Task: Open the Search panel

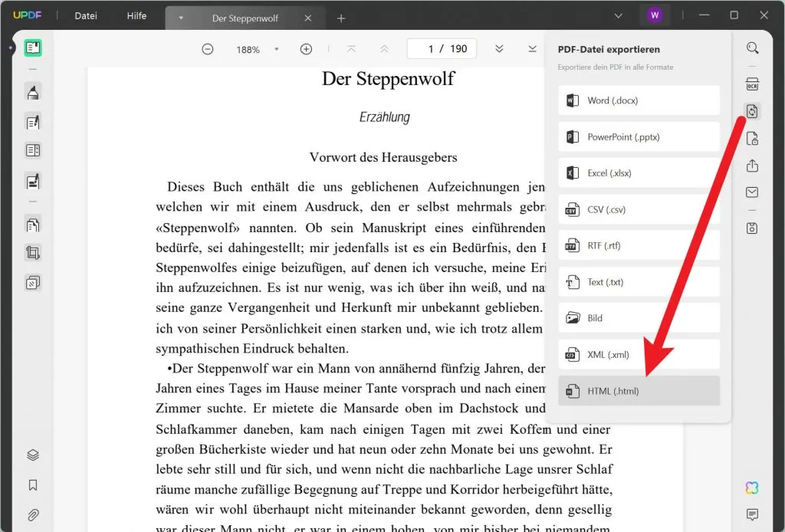Action: [x=752, y=48]
